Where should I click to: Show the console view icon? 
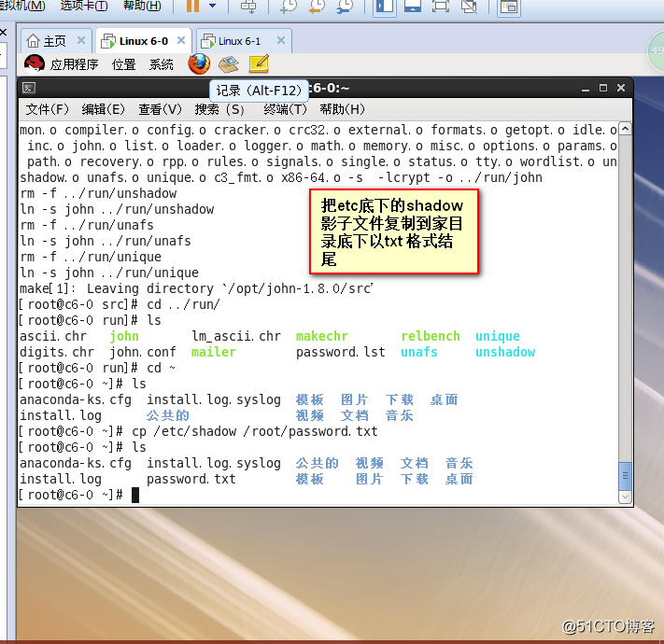tap(509, 7)
